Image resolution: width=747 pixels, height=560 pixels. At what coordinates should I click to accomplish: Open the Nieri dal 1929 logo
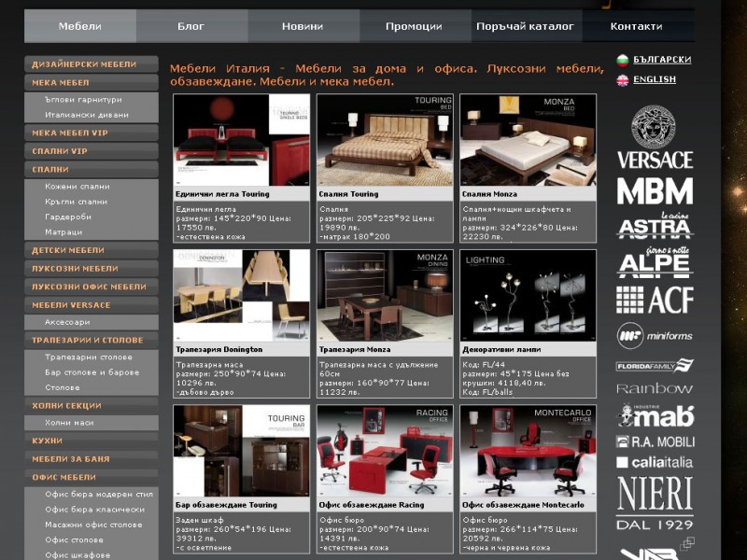click(x=655, y=503)
